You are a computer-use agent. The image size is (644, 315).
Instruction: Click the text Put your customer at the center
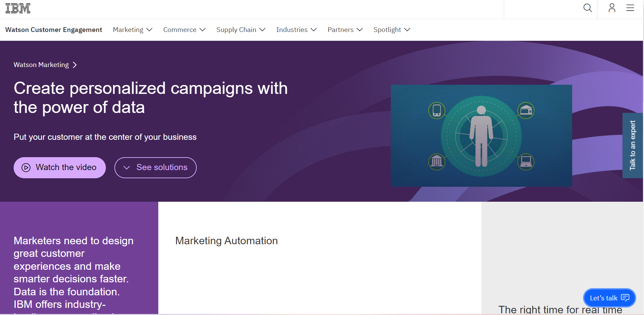point(105,137)
